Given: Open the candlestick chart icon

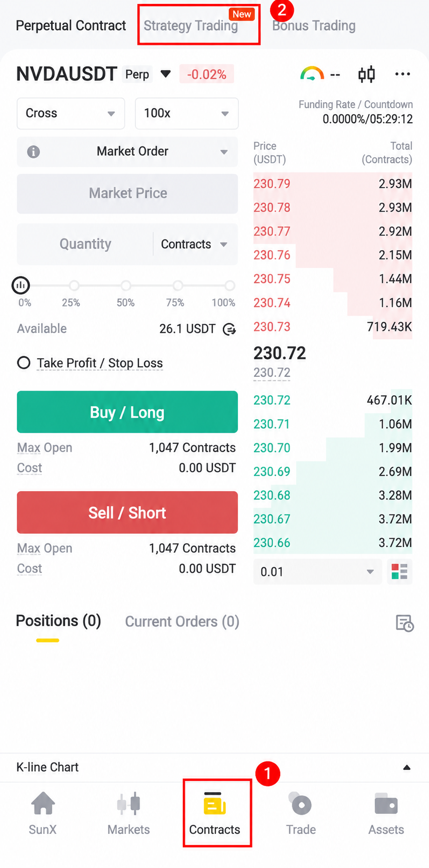Looking at the screenshot, I should tap(367, 74).
